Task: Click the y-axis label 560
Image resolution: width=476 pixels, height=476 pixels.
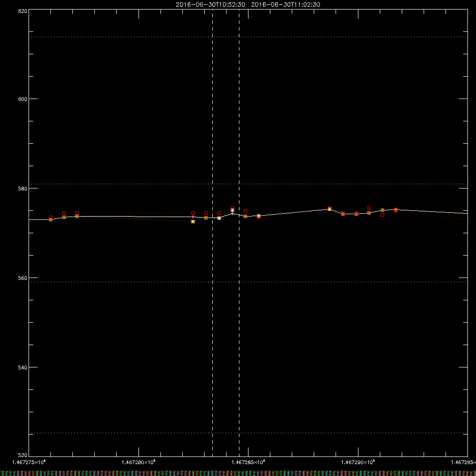Action: pos(23,278)
